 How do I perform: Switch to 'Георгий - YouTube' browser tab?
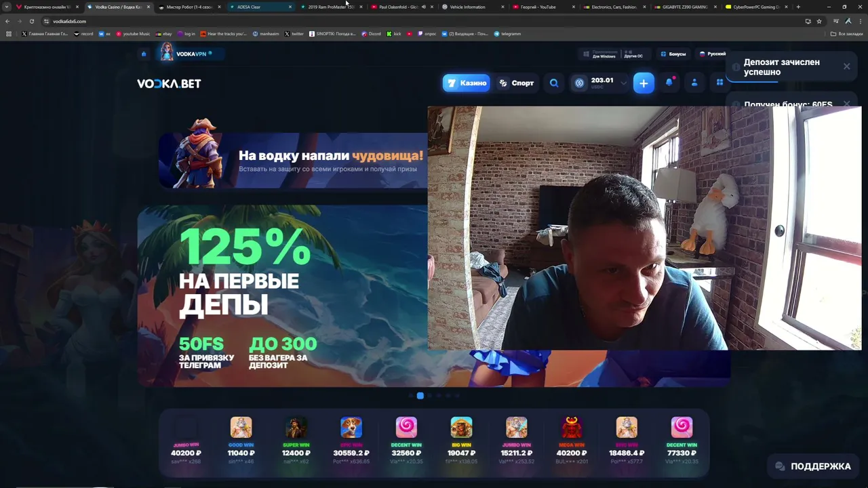click(544, 7)
